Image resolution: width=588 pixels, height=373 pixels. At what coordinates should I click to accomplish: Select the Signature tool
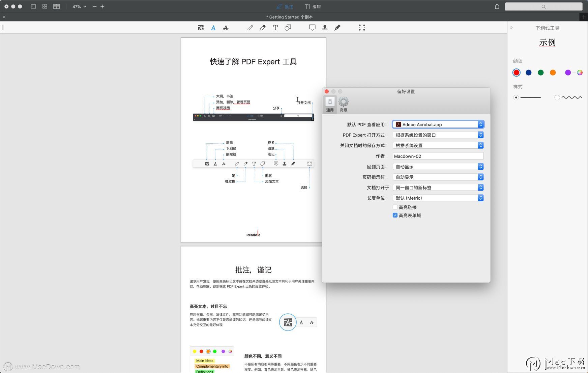click(337, 28)
